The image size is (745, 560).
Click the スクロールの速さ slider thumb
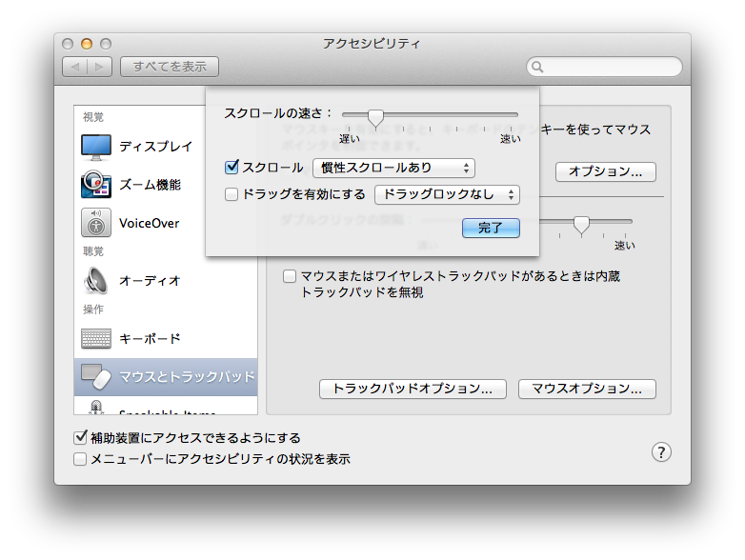[x=375, y=118]
